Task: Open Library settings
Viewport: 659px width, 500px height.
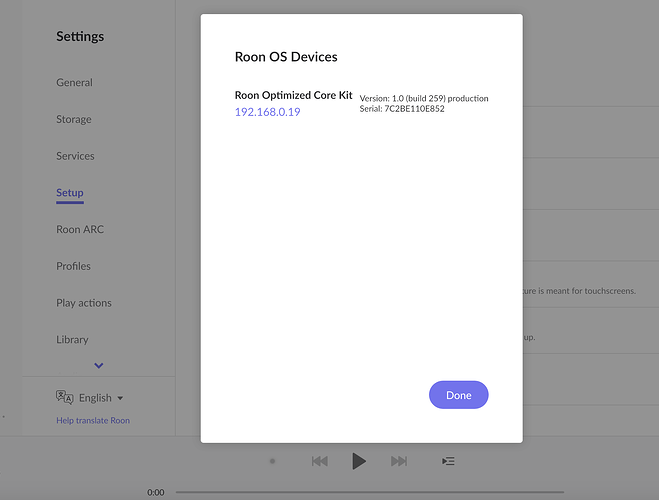Action: point(72,339)
